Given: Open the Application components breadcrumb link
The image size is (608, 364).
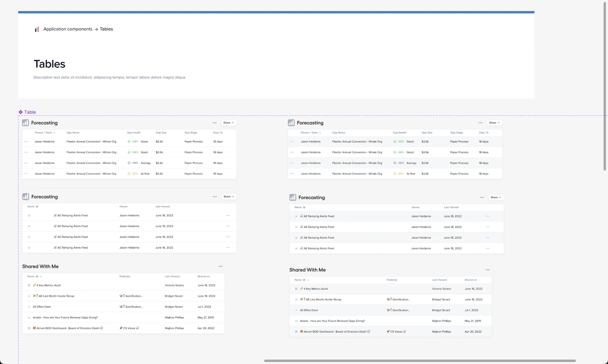Looking at the screenshot, I should point(68,29).
